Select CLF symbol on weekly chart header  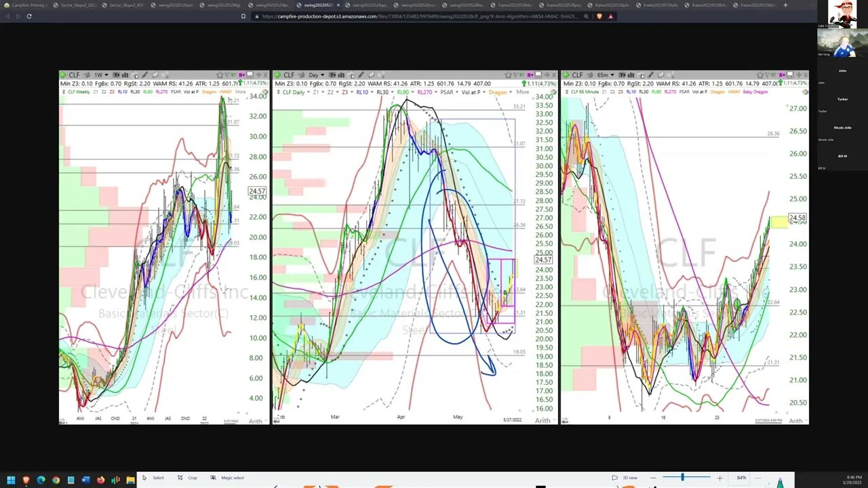pyautogui.click(x=75, y=75)
